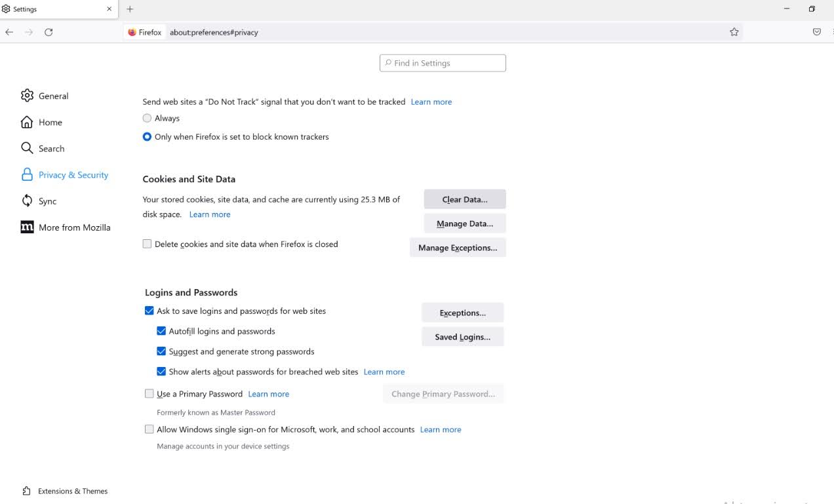Viewport: 834px width, 504px height.
Task: Uncheck Autofill logins and passwords
Action: 161,331
